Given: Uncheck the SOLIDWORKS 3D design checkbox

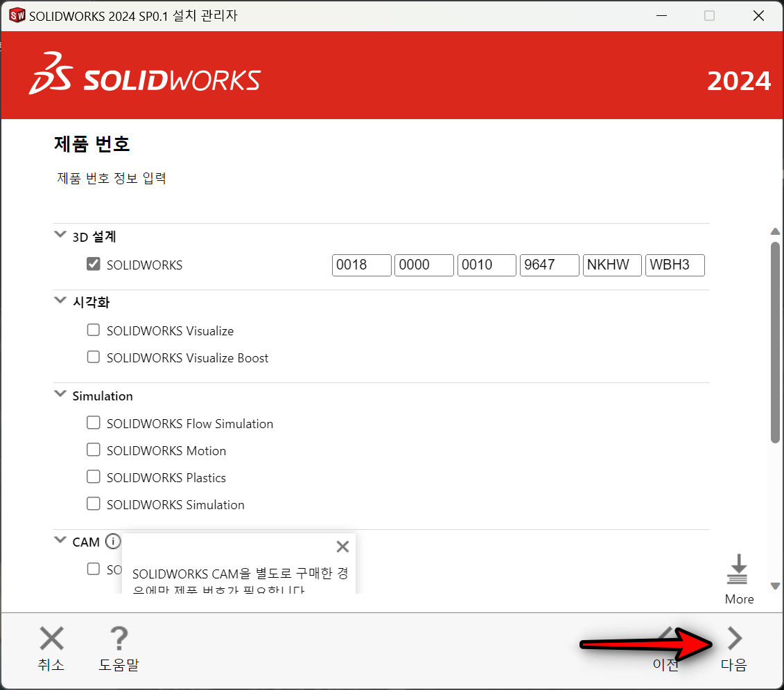Looking at the screenshot, I should click(x=94, y=264).
